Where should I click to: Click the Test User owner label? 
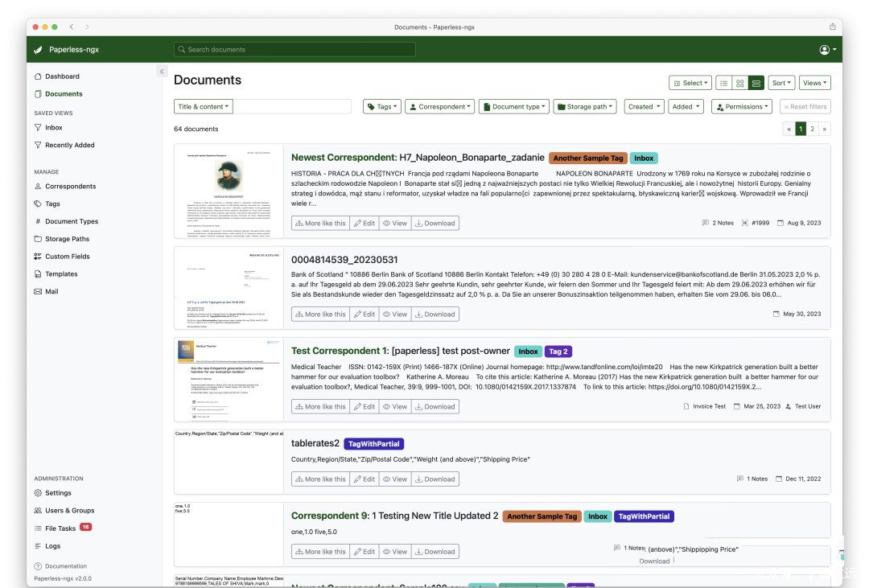point(803,406)
